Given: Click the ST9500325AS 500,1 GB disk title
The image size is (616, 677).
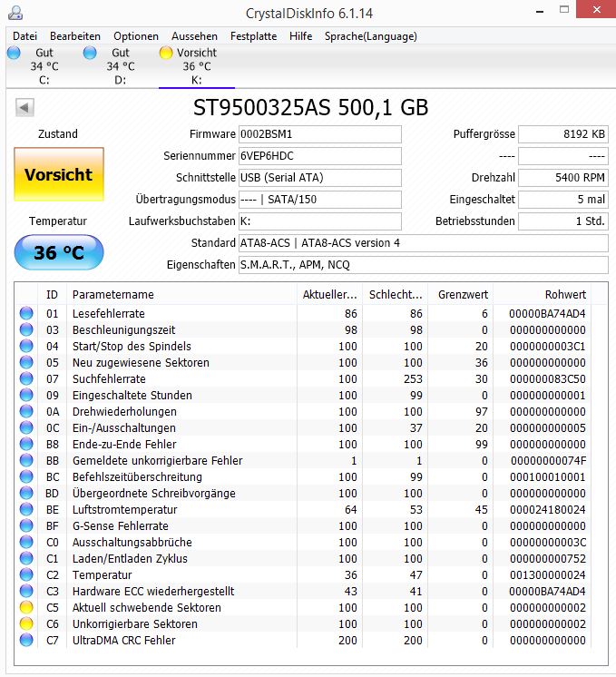Looking at the screenshot, I should point(310,107).
